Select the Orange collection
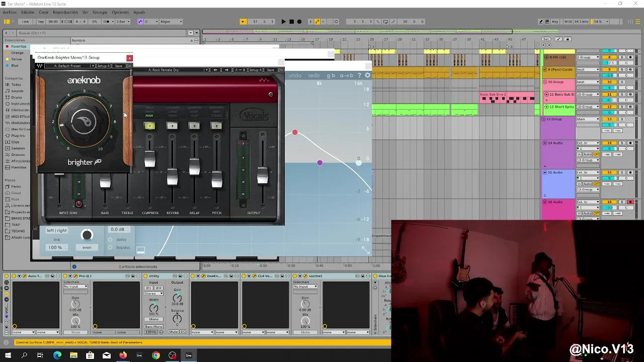The width and height of the screenshot is (644, 362). pyautogui.click(x=17, y=53)
